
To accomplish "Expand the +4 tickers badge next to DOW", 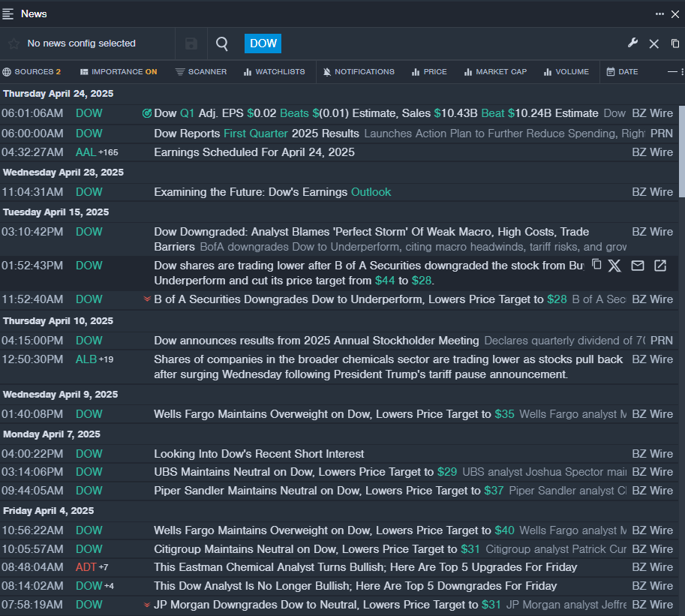I will [109, 586].
